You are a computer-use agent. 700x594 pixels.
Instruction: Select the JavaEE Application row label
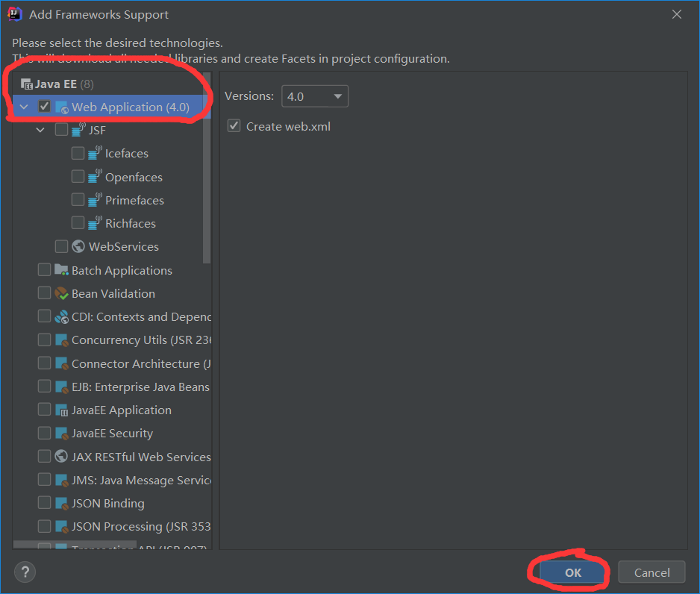point(122,410)
